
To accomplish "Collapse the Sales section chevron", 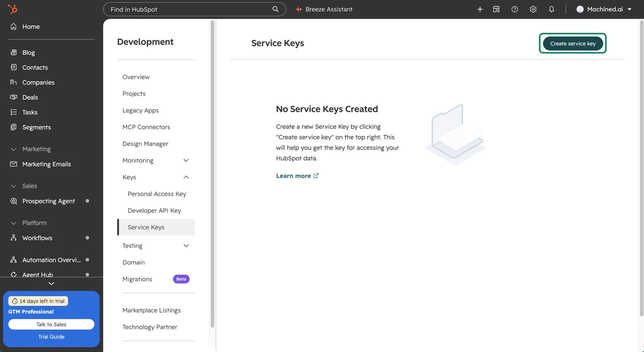I will 14,186.
